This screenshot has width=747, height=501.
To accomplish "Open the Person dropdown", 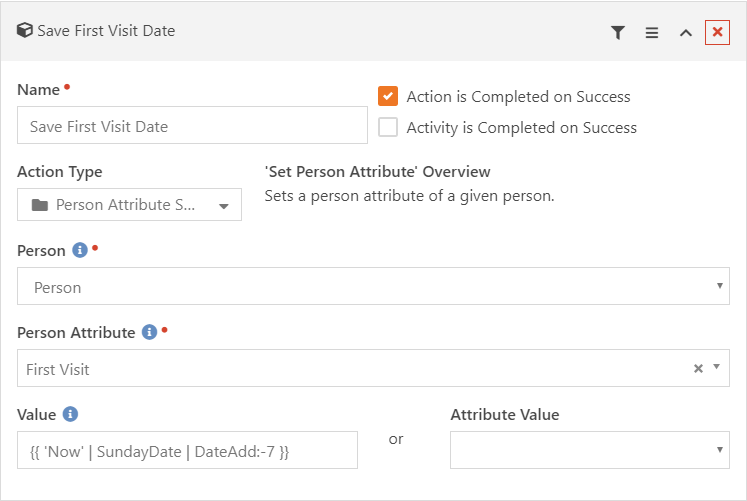I will (373, 286).
